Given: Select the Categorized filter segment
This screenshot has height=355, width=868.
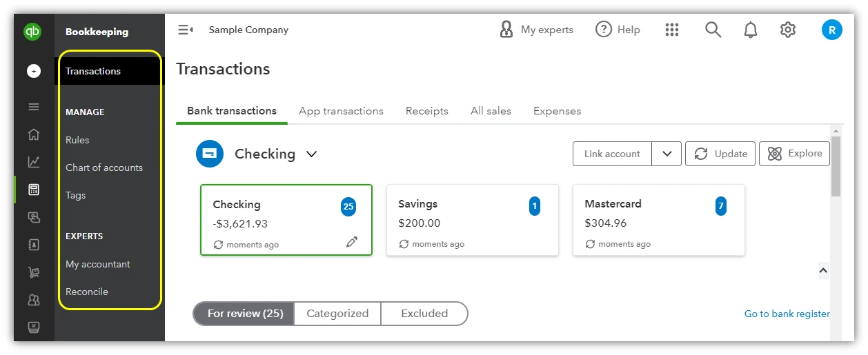Looking at the screenshot, I should click(x=337, y=313).
